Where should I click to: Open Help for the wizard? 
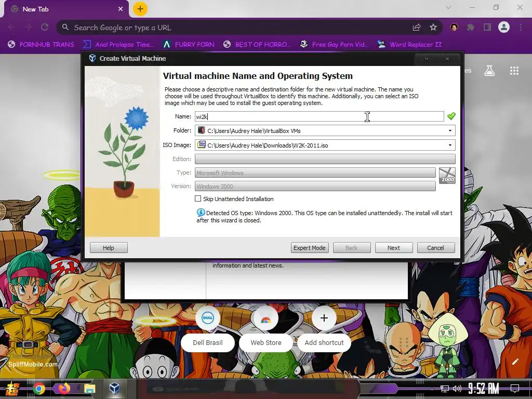click(109, 248)
